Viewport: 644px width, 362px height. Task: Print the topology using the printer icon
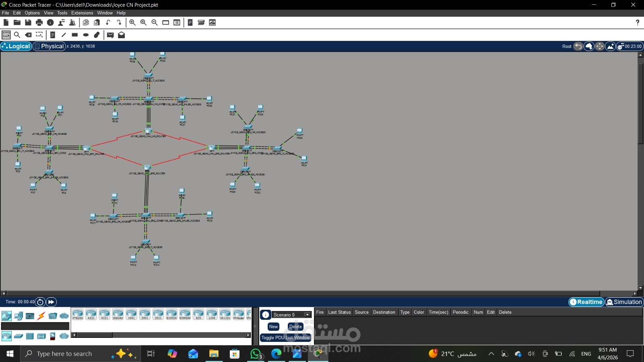pos(39,23)
